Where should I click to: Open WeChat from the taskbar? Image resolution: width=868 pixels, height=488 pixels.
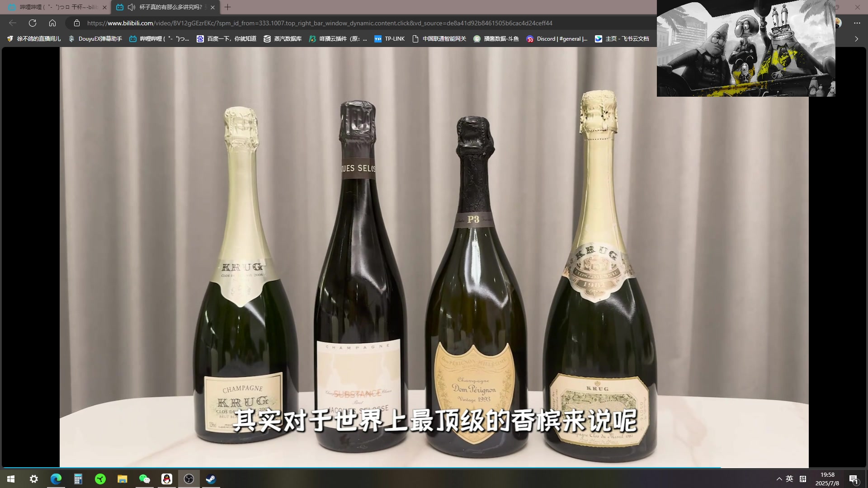(x=145, y=479)
